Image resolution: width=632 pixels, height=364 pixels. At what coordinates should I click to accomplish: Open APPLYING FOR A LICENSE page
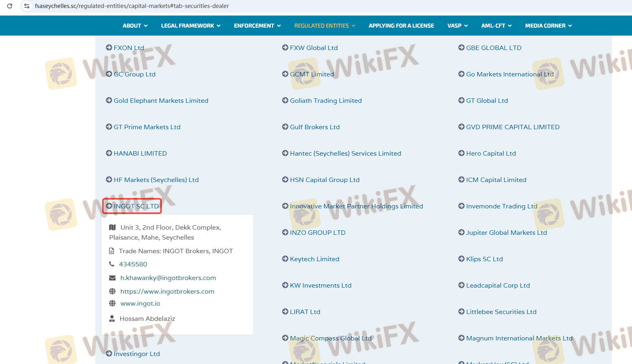pyautogui.click(x=401, y=26)
